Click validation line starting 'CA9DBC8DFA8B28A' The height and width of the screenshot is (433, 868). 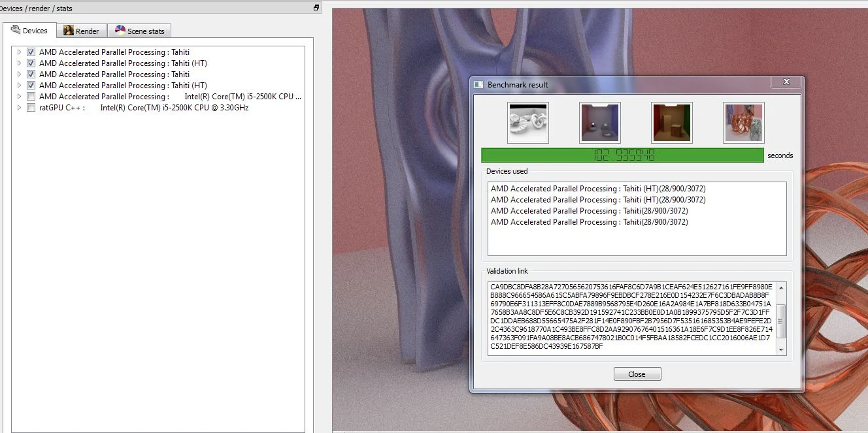tap(631, 287)
